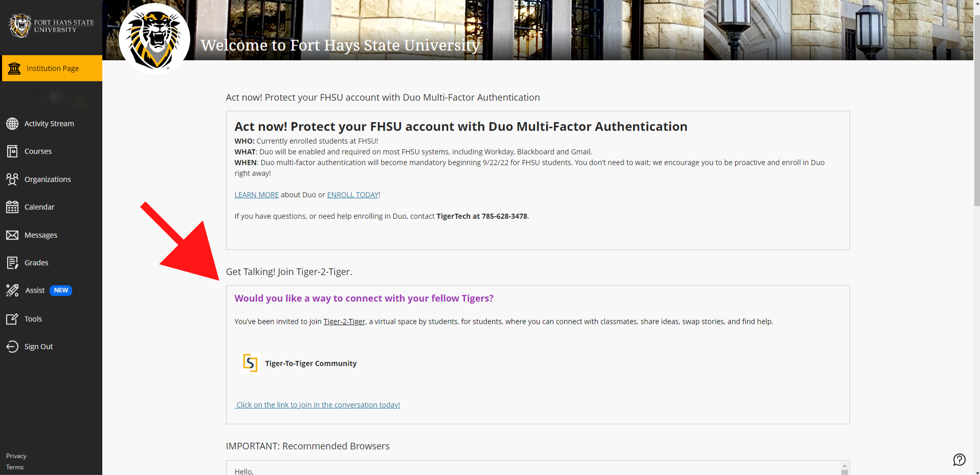Go to Activity Stream
The height and width of the screenshot is (475, 980).
click(49, 124)
